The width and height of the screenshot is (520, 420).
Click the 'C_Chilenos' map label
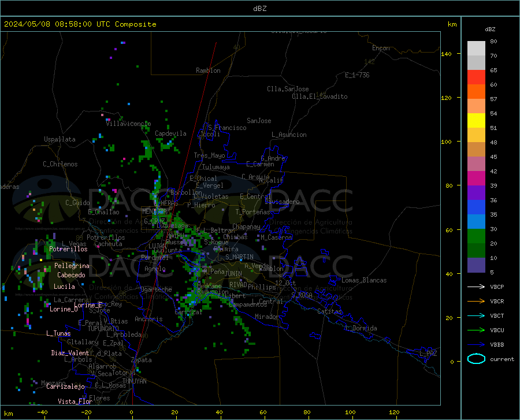click(x=60, y=164)
